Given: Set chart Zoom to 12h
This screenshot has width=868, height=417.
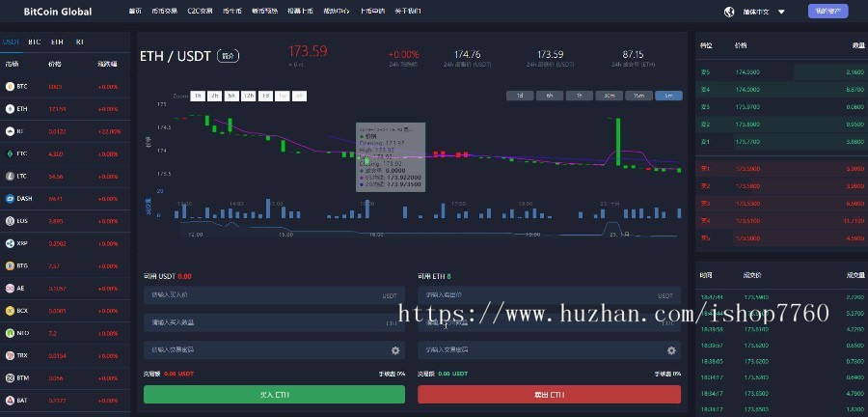Looking at the screenshot, I should click(x=249, y=96).
